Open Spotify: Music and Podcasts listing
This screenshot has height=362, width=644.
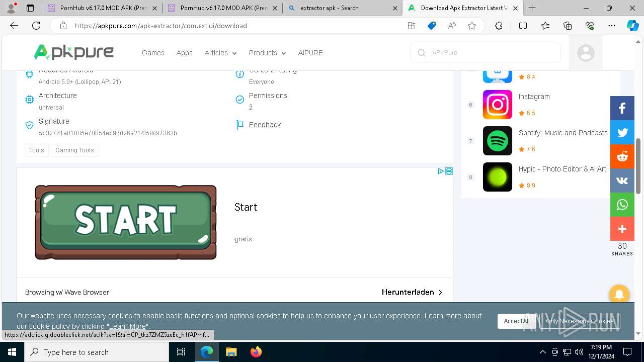coord(563,133)
